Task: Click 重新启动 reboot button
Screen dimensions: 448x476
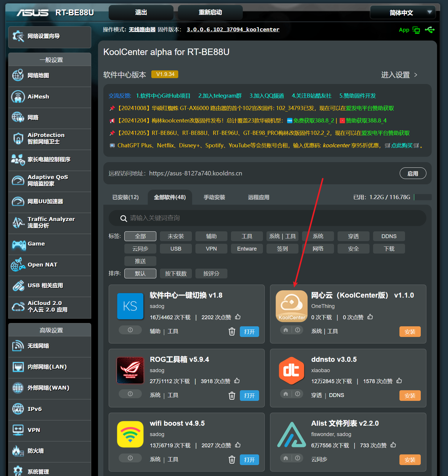Action: (x=210, y=12)
